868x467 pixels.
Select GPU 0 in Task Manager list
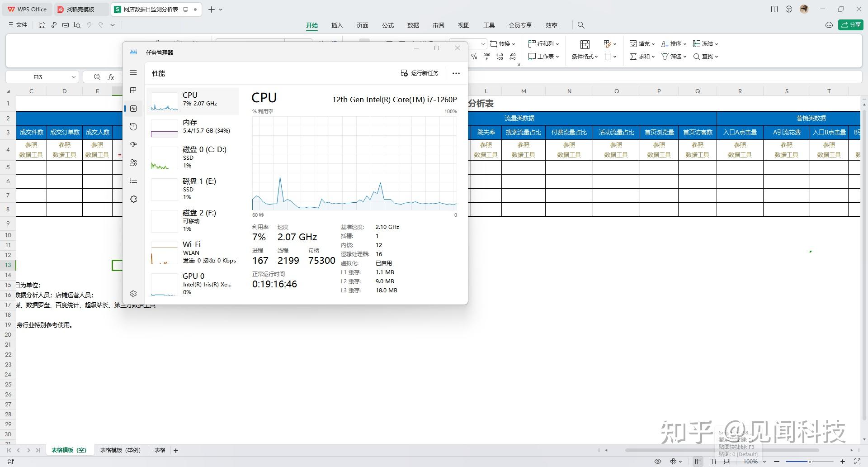193,284
